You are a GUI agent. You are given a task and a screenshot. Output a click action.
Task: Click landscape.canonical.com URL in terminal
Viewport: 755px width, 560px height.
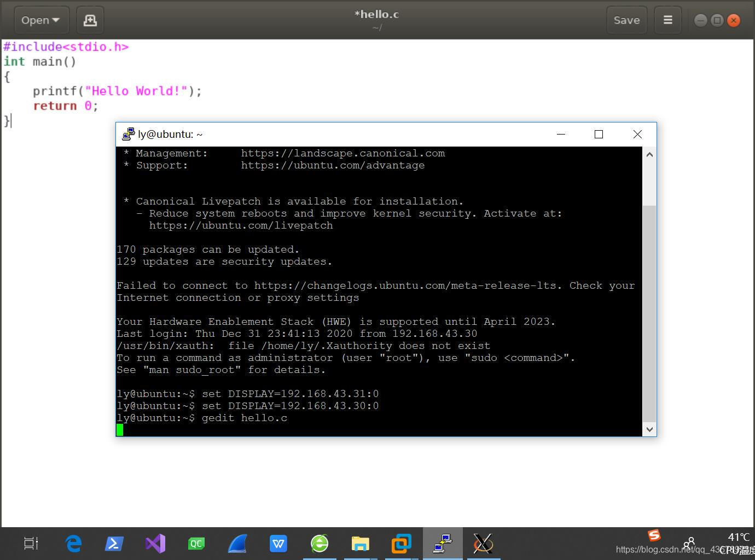[343, 153]
